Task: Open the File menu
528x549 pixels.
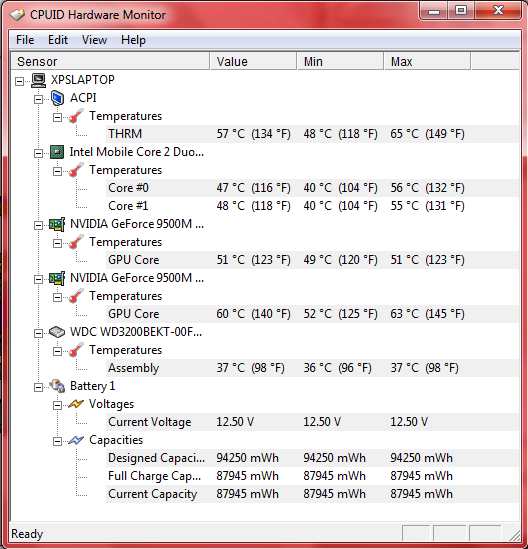Action: coord(25,40)
